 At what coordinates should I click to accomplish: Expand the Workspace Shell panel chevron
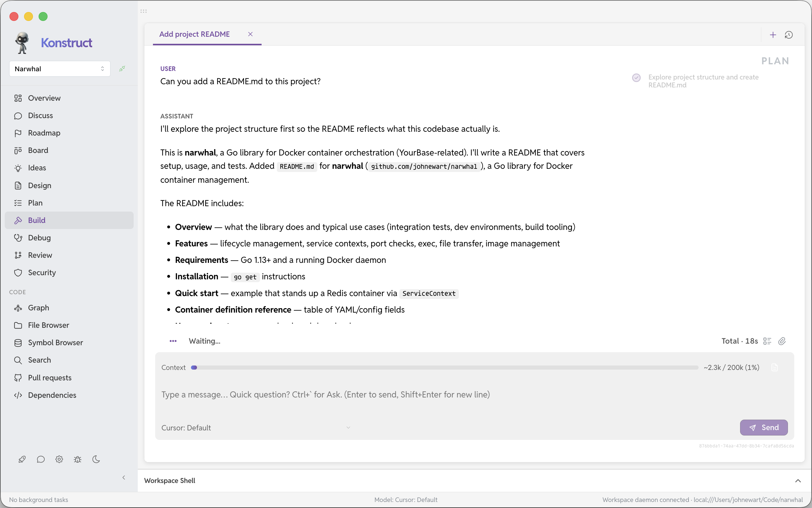click(x=798, y=481)
